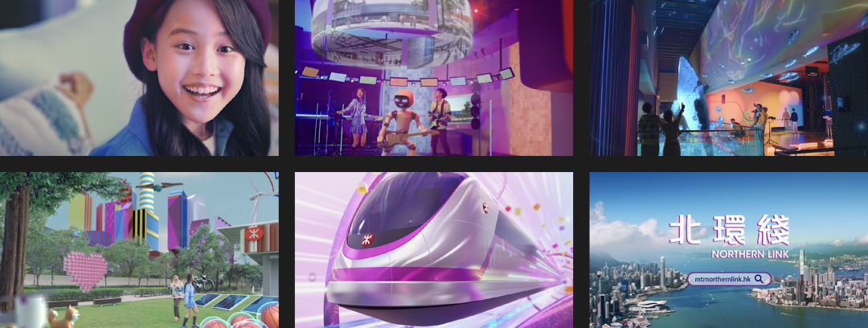This screenshot has height=328, width=868.
Task: Click the MTR logo on train nose
Action: click(367, 240)
